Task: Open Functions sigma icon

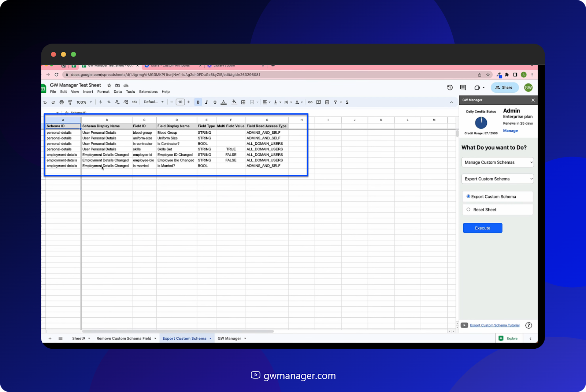Action: click(x=347, y=102)
